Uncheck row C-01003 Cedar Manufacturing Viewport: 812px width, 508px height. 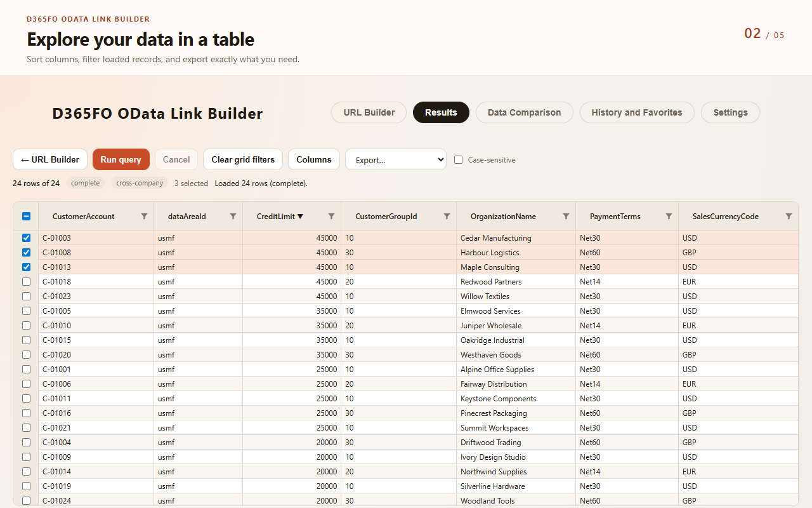coord(26,238)
